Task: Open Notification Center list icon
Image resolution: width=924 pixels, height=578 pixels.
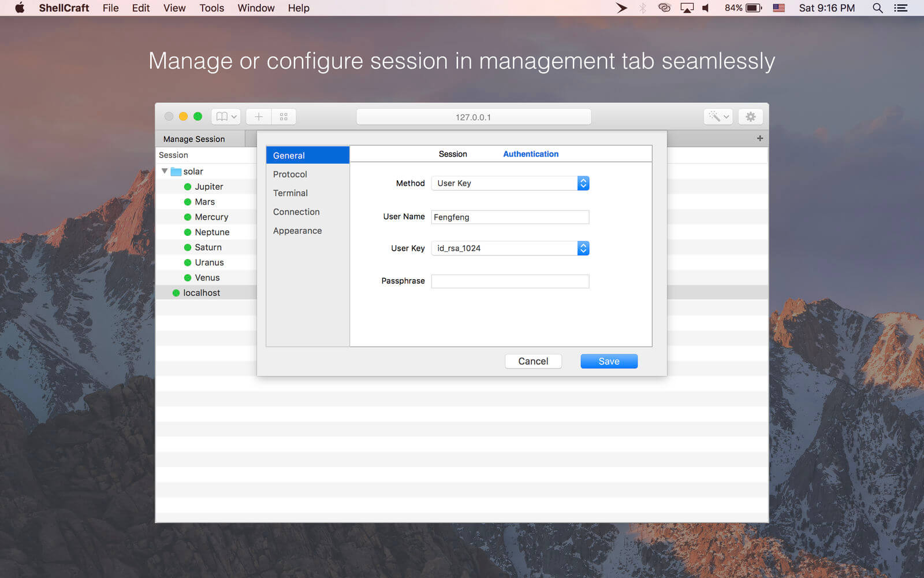Action: (x=901, y=8)
